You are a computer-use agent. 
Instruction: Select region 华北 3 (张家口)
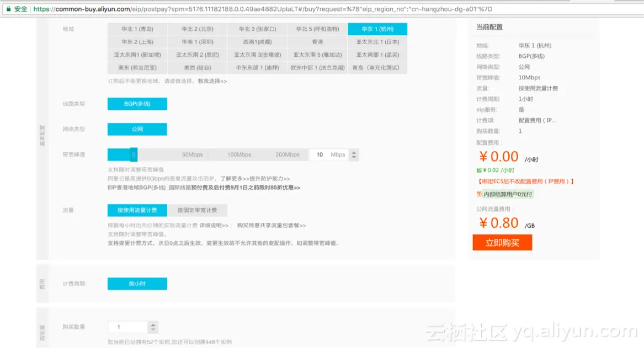tap(258, 29)
